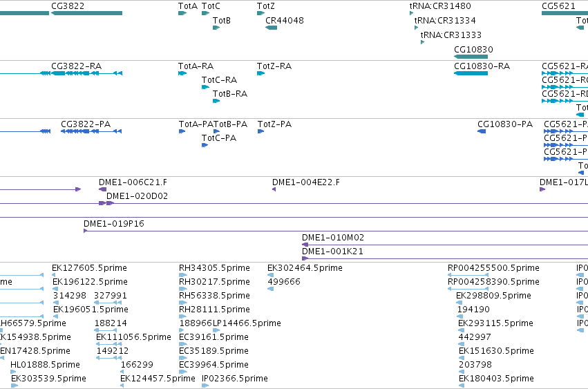Viewport: 588px width, 389px height.
Task: Click the TotC-PA label
Action: 219,138
